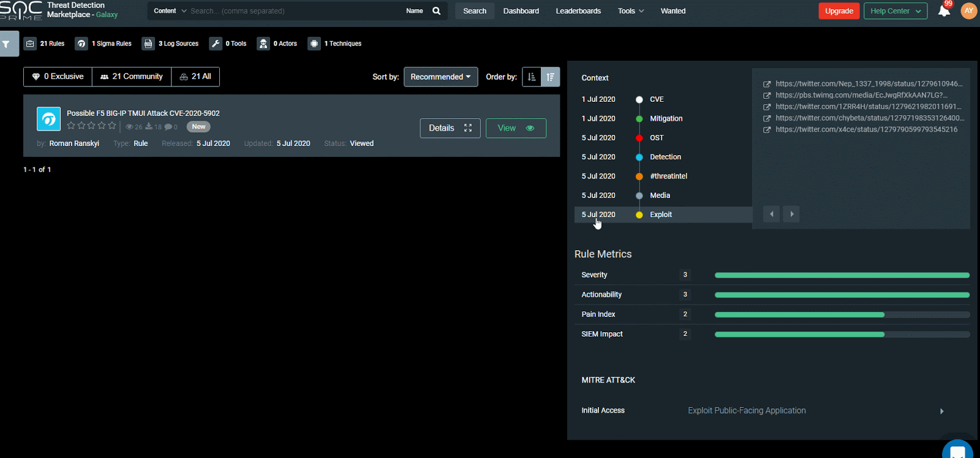Click the Log Sources icon
The height and width of the screenshot is (458, 980).
[x=148, y=44]
